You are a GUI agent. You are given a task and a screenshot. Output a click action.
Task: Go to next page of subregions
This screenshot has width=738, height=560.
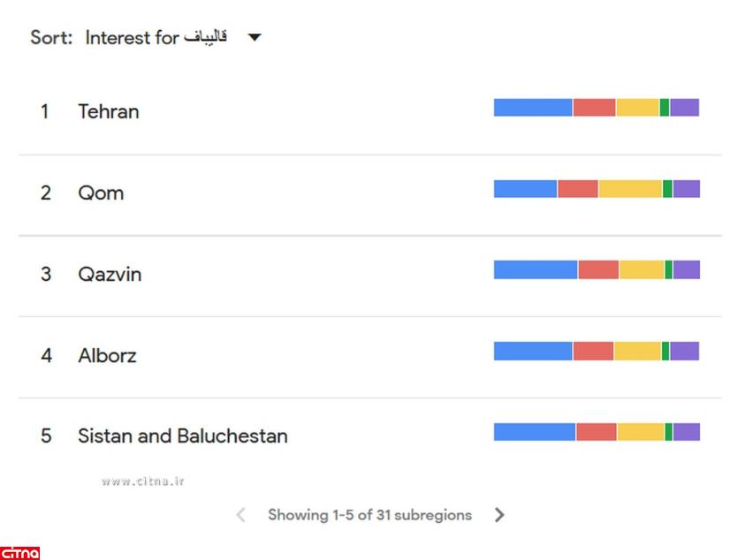point(499,515)
